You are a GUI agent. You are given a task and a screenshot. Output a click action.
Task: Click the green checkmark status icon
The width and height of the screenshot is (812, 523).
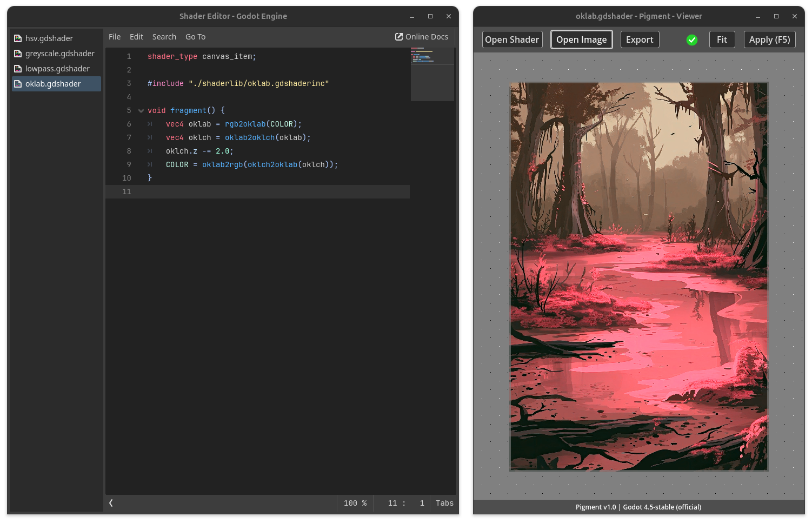coord(691,40)
